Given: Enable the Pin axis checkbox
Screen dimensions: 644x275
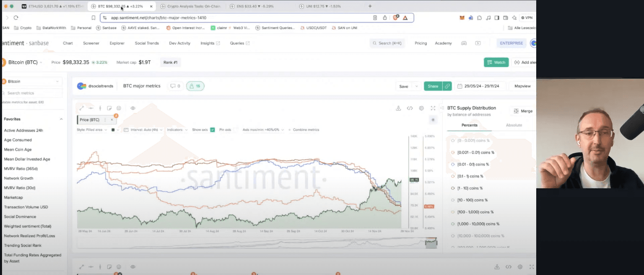Looking at the screenshot, I should click(236, 130).
